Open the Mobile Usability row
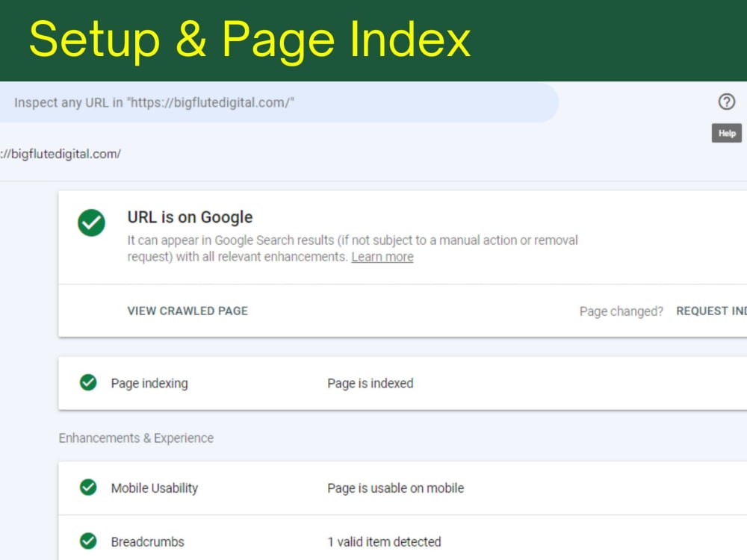 point(403,488)
